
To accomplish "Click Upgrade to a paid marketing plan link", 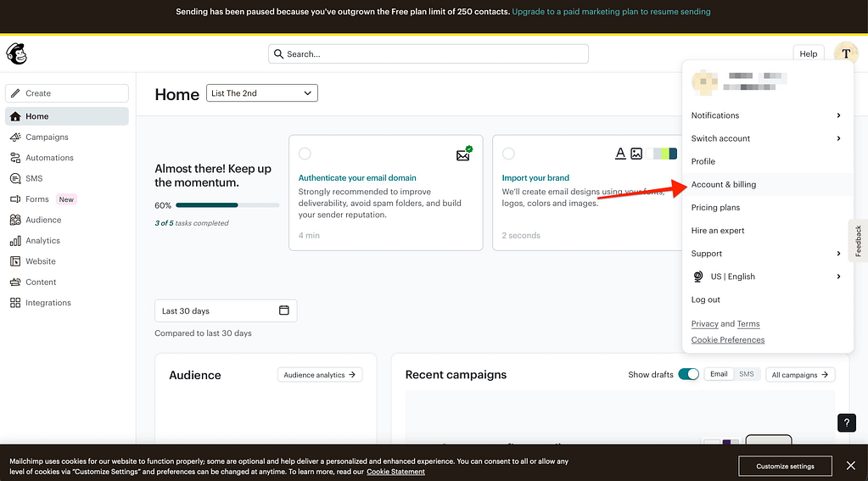I will pos(611,12).
